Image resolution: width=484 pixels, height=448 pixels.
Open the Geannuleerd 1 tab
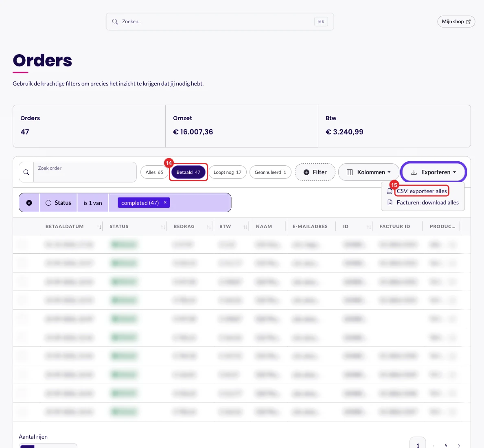click(x=270, y=172)
